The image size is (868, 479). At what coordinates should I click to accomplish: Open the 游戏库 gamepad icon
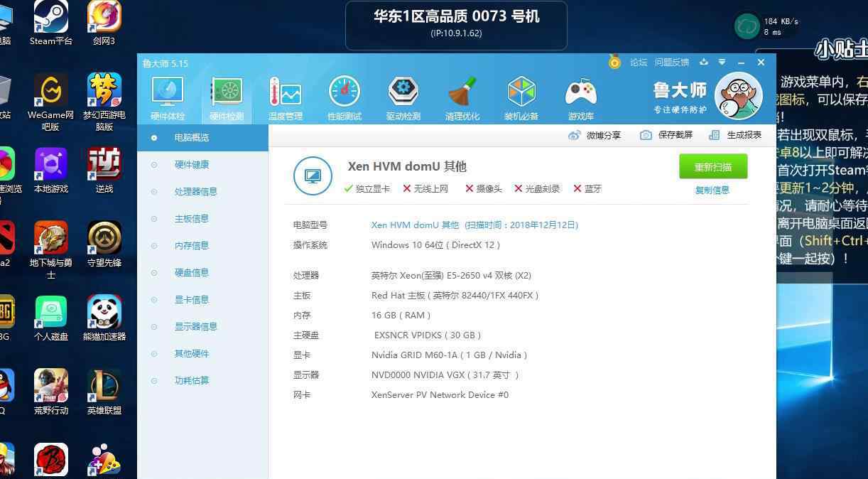click(x=580, y=93)
